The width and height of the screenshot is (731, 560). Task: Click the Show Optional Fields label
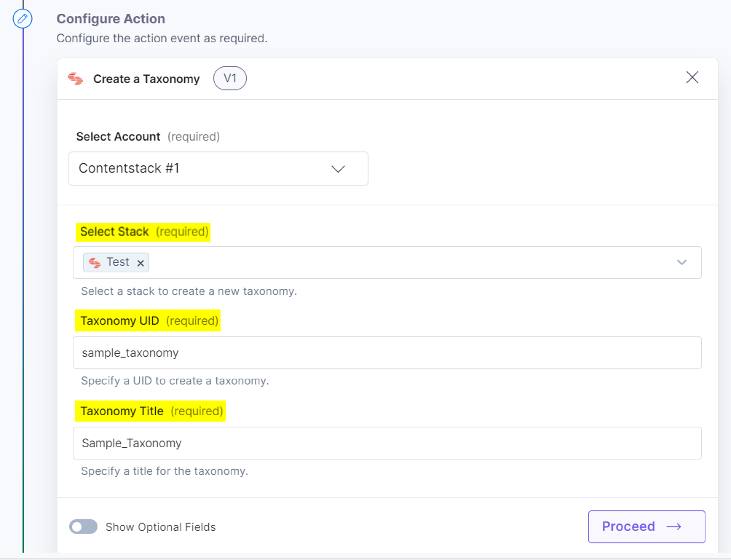click(161, 527)
